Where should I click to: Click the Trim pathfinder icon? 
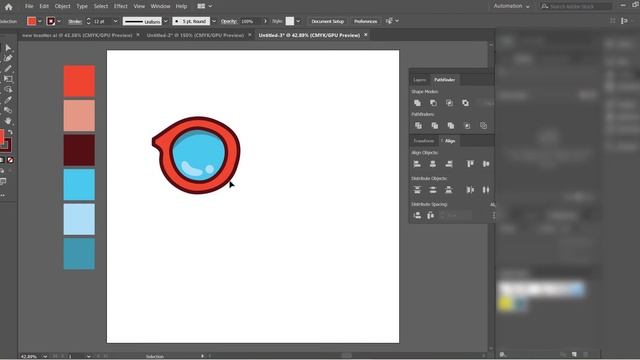434,126
